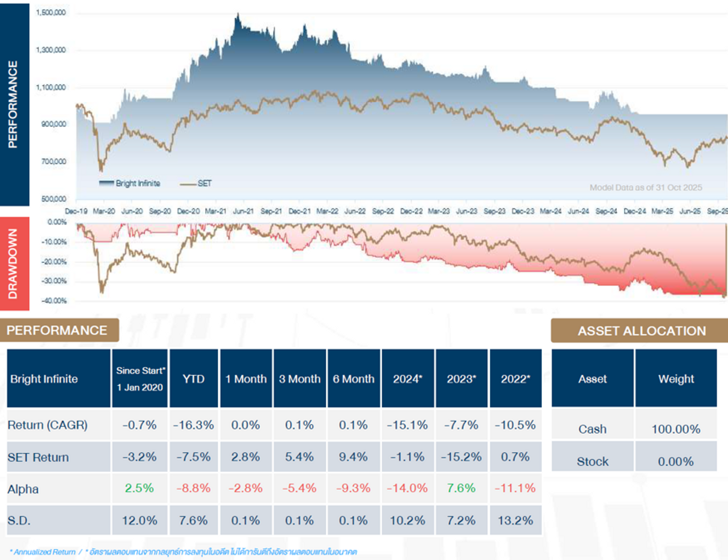The height and width of the screenshot is (560, 728).
Task: Click the Since Start 1 Jan 2020 header
Action: (140, 379)
